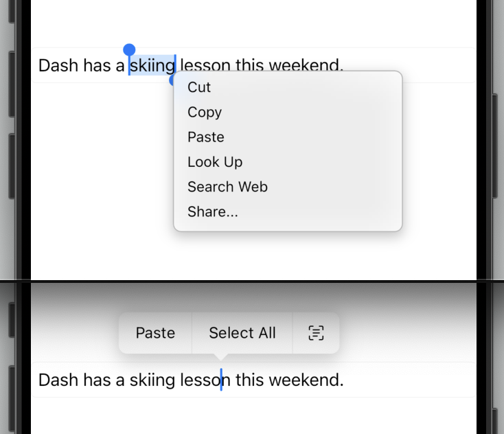The width and height of the screenshot is (504, 434).
Task: Tap the unselected "skiing" in bottom sentence
Action: 152,380
